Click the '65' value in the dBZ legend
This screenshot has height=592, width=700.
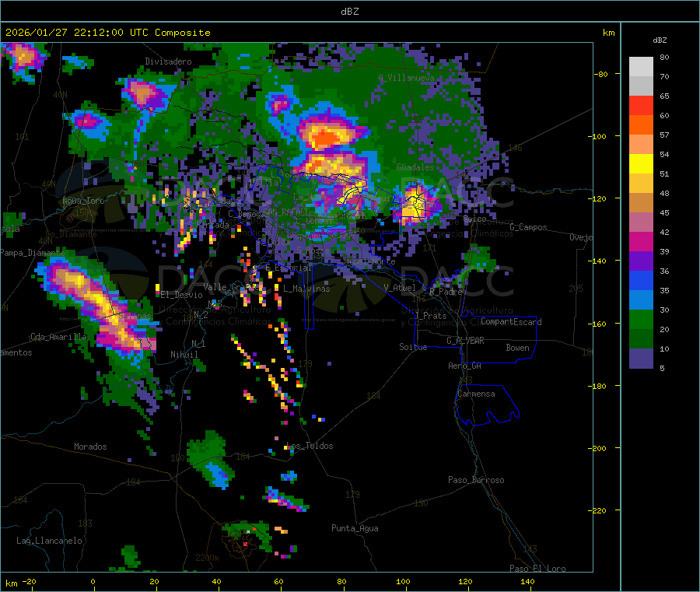click(664, 96)
